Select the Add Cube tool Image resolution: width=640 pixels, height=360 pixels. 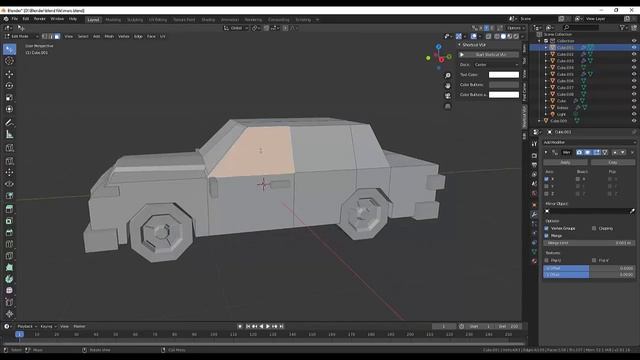point(9,148)
